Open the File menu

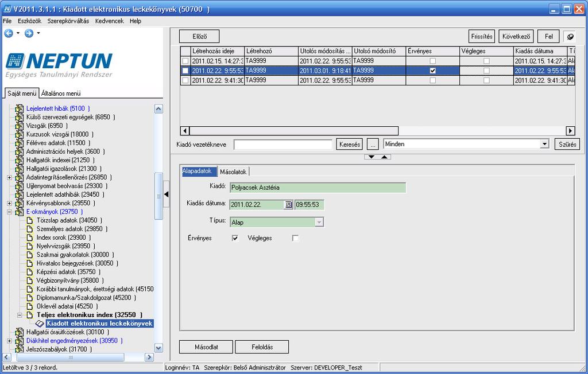7,21
